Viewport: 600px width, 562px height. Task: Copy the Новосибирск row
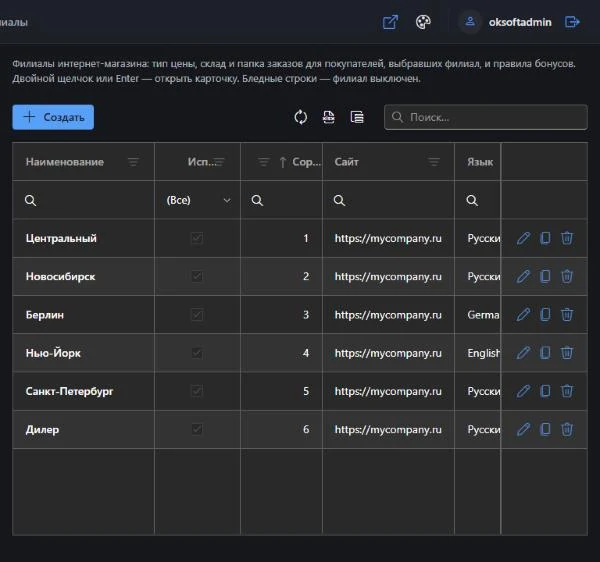point(545,276)
